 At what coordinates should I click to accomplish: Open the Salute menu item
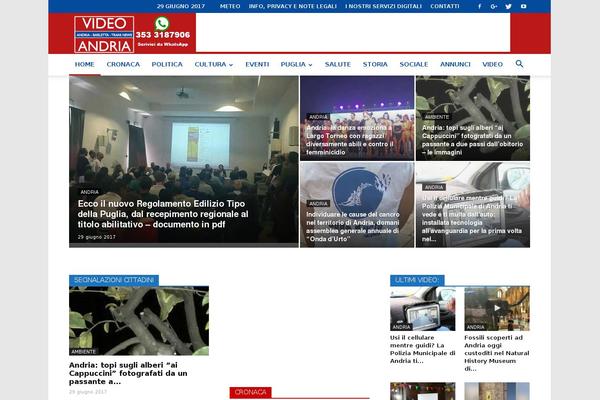click(338, 64)
